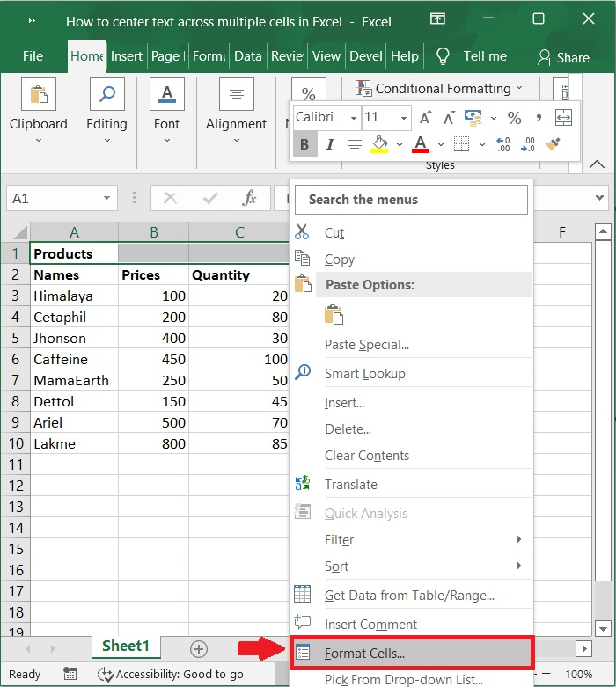Click the formula bar Cancel X icon
This screenshot has height=687, width=616.
(x=170, y=199)
